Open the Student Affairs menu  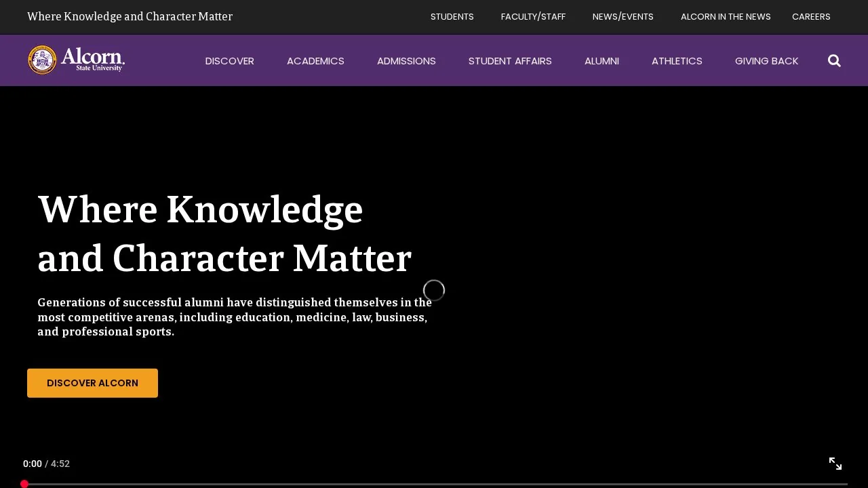tap(510, 61)
